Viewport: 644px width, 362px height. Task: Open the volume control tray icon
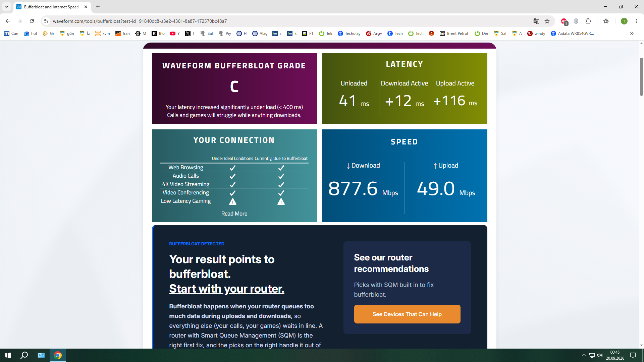[x=600, y=355]
